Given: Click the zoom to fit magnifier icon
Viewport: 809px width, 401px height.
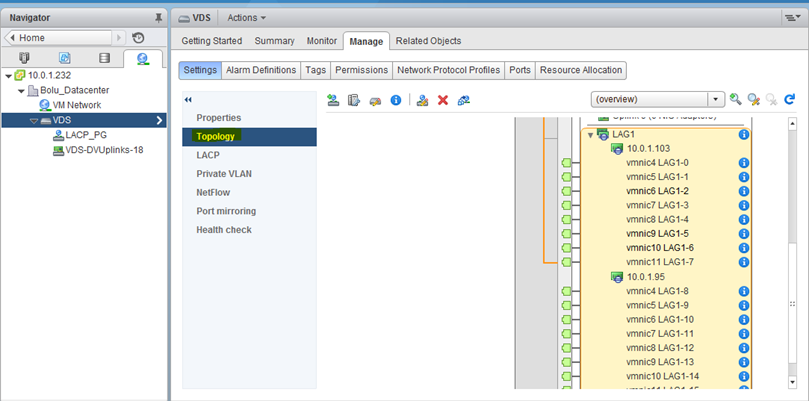Looking at the screenshot, I should [x=754, y=99].
